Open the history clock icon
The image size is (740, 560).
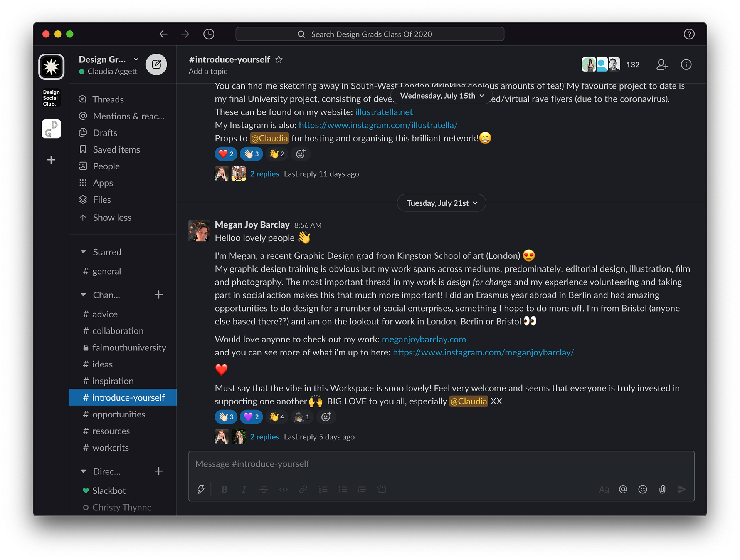pyautogui.click(x=209, y=34)
